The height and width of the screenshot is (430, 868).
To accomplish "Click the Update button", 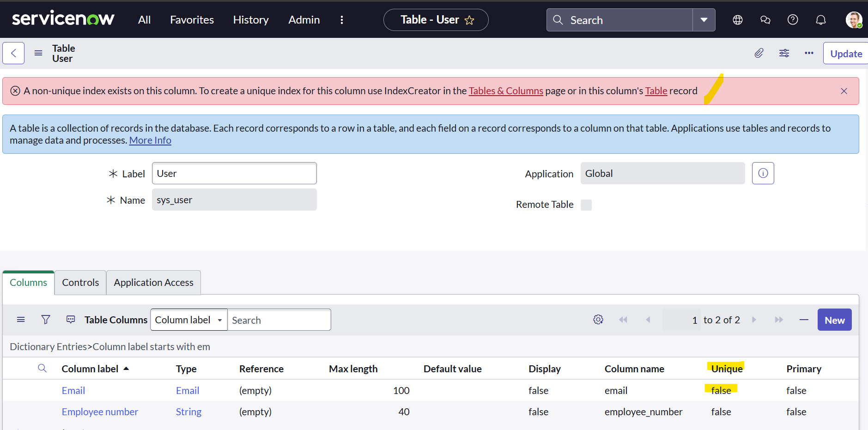I will tap(846, 54).
